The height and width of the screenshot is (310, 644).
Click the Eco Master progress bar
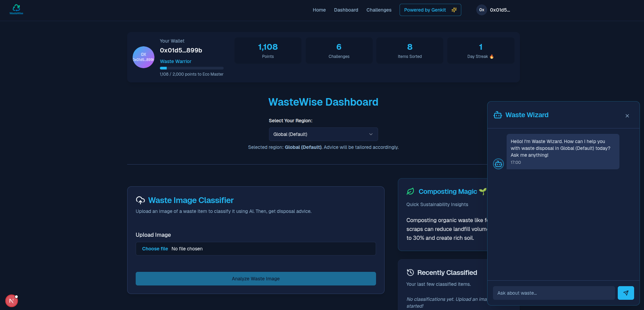pos(191,68)
